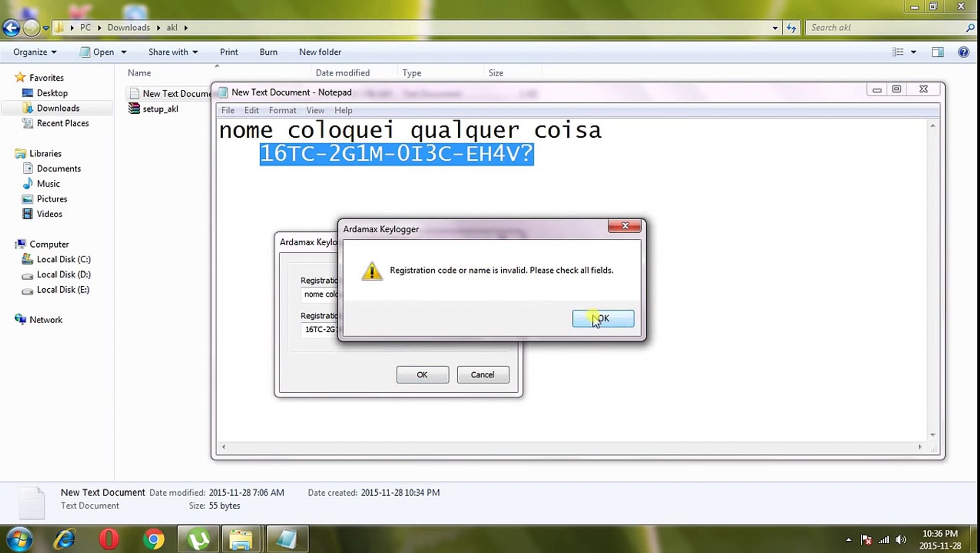The height and width of the screenshot is (553, 980).
Task: Sort files by Date modified column
Action: coord(343,73)
